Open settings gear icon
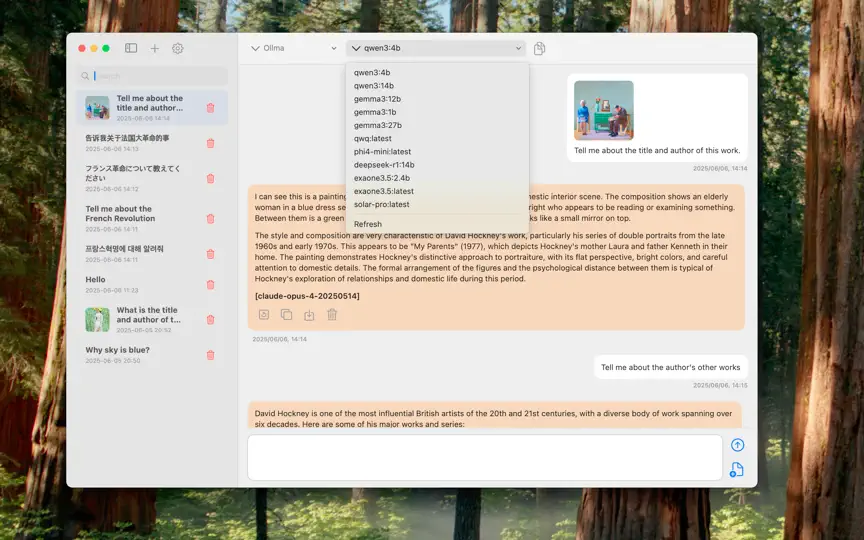Screen dimensions: 864x540 click(x=177, y=48)
